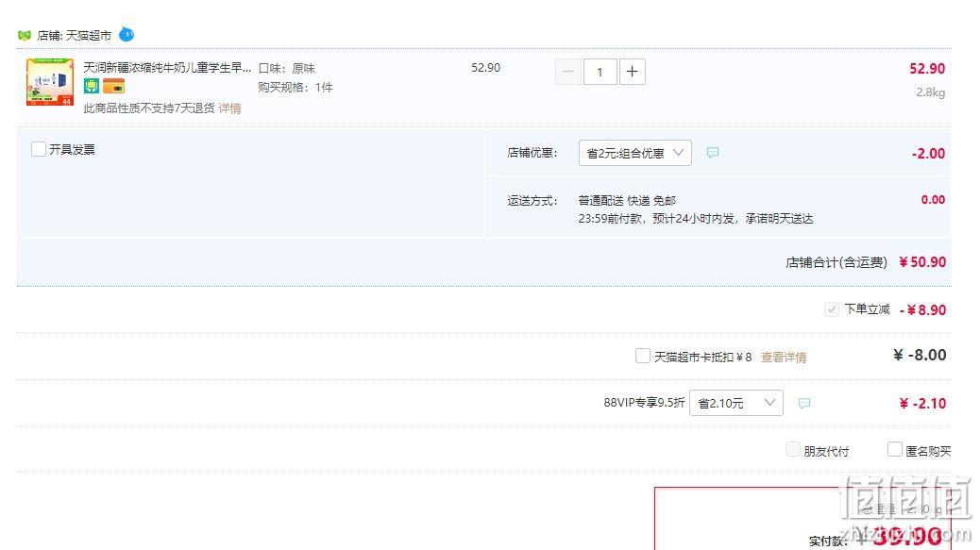Toggle the 下单立减 checkbox
Screen dimensions: 980x550
tap(831, 309)
